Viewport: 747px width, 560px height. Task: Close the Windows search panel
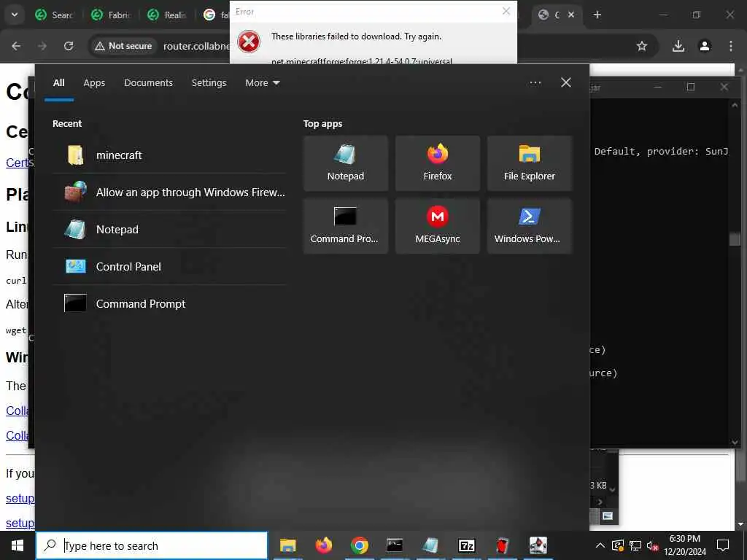click(566, 83)
